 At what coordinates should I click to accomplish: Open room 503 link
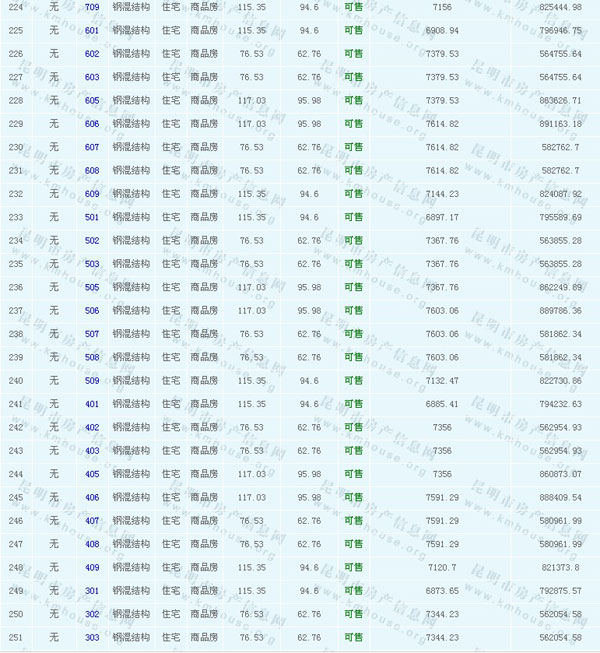[x=92, y=264]
